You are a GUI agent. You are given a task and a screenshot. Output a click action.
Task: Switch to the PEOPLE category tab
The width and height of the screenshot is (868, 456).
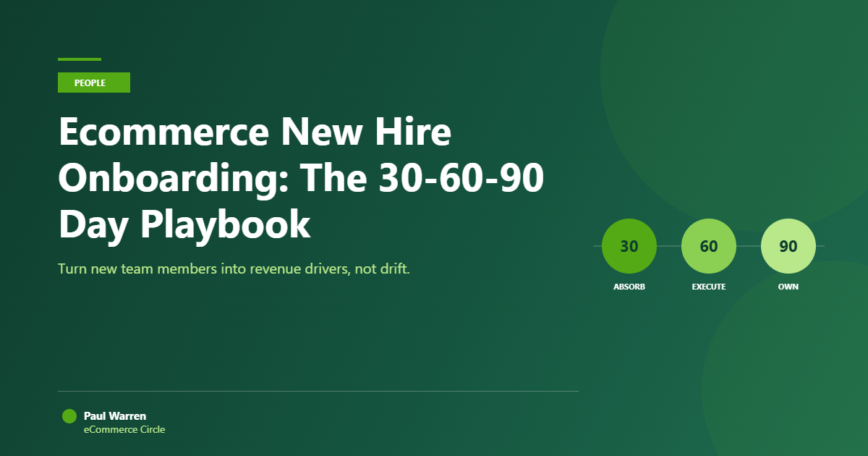click(93, 83)
